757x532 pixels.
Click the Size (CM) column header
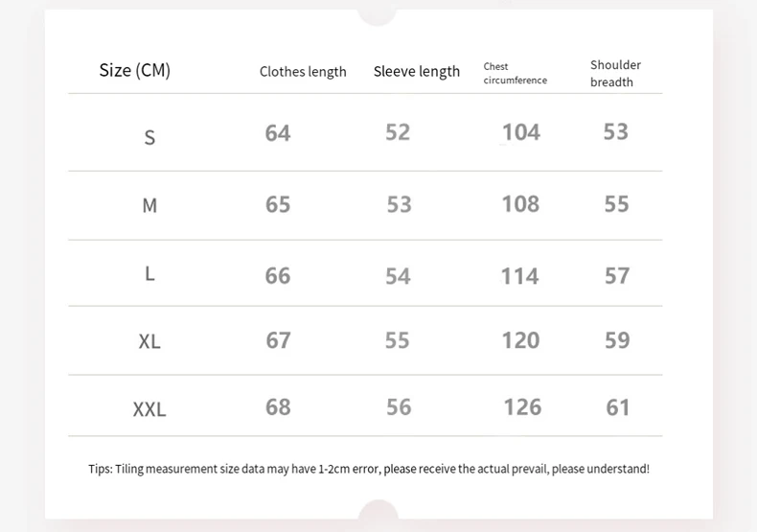[x=135, y=70]
